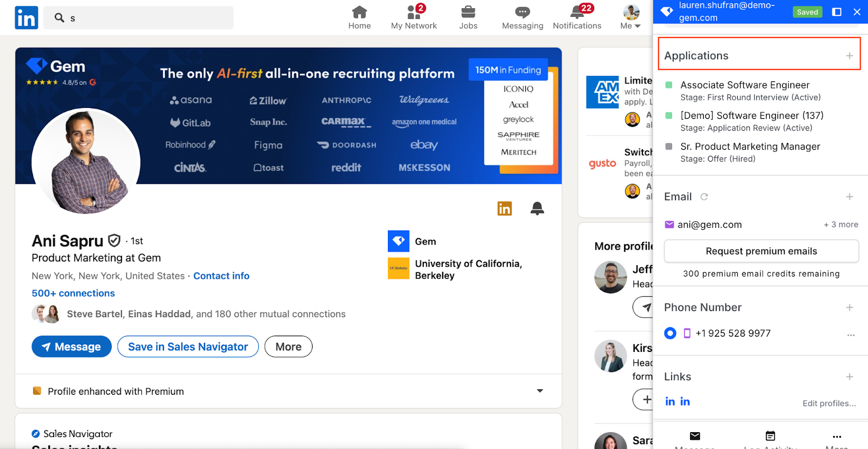Select the phone number radio button
This screenshot has width=868, height=449.
pyautogui.click(x=670, y=333)
